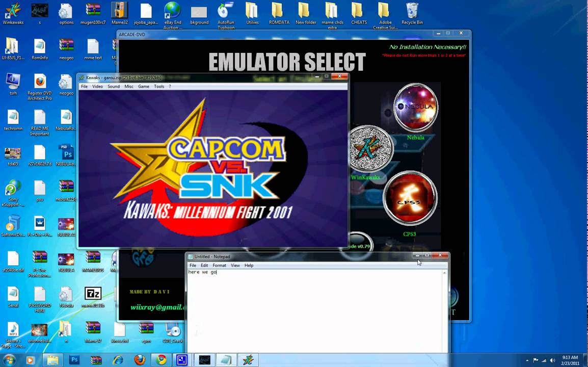Maximize the Notepad window

(x=427, y=255)
